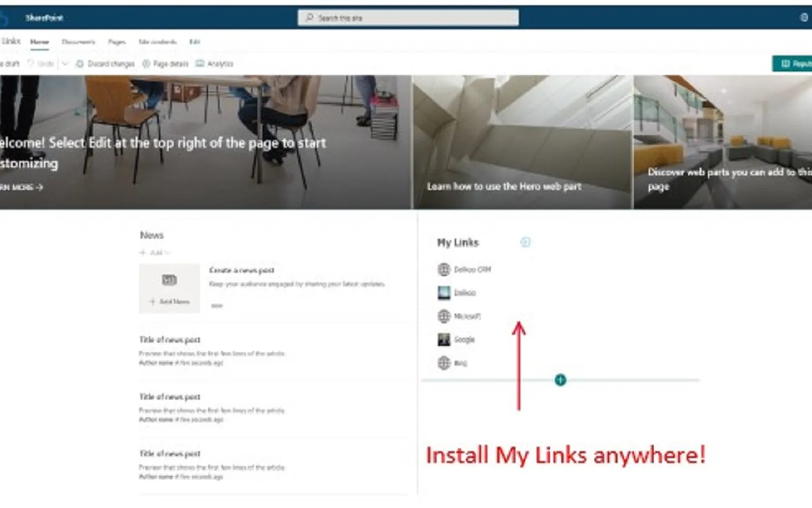
Task: Click the My Links web part title
Action: (458, 242)
